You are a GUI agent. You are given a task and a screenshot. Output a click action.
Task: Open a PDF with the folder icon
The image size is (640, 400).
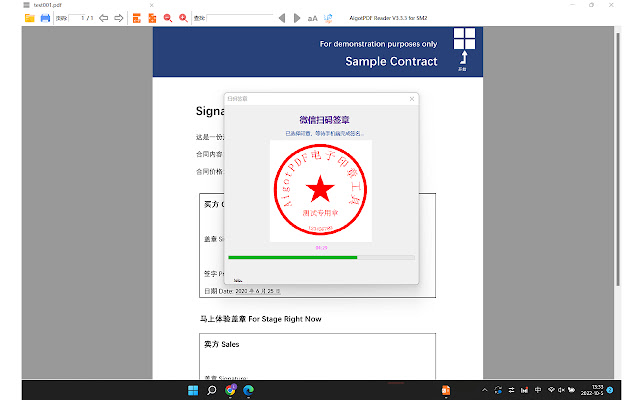click(x=29, y=18)
